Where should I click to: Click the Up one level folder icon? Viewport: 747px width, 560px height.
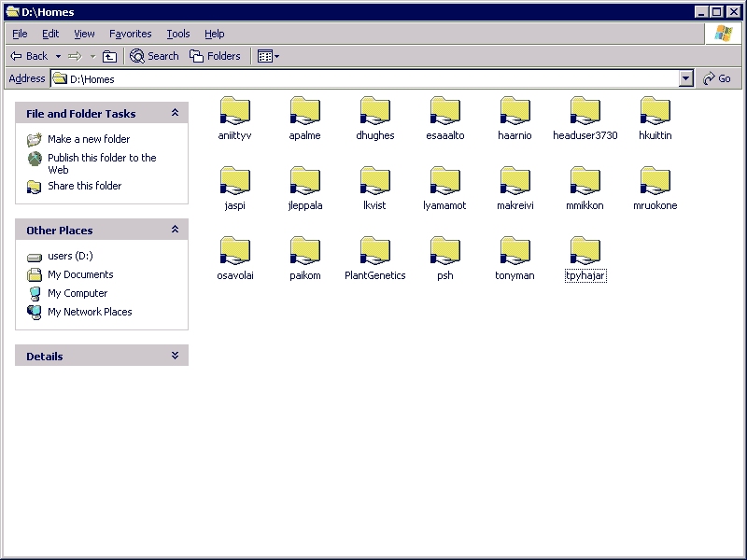point(109,56)
